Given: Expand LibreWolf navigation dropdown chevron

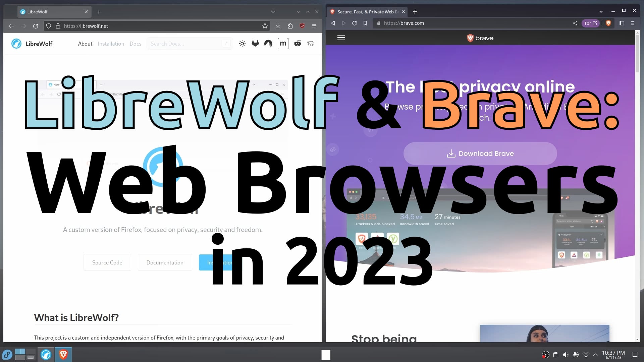Looking at the screenshot, I should (272, 11).
